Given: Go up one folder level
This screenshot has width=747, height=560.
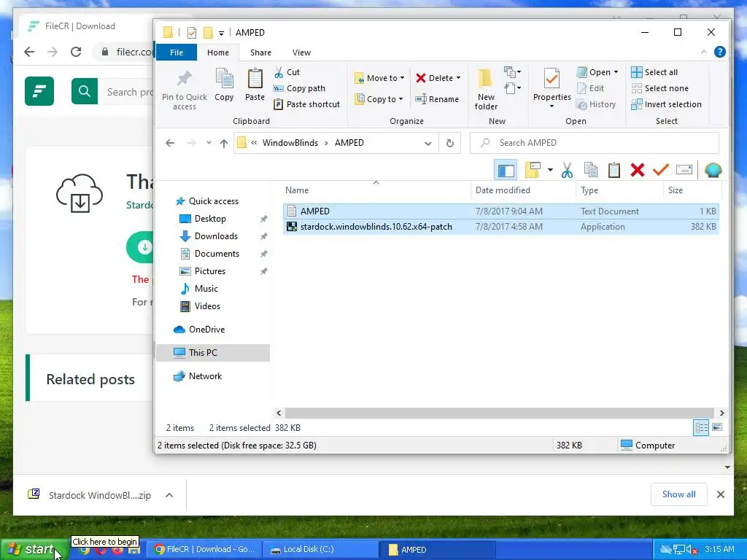Looking at the screenshot, I should (224, 143).
